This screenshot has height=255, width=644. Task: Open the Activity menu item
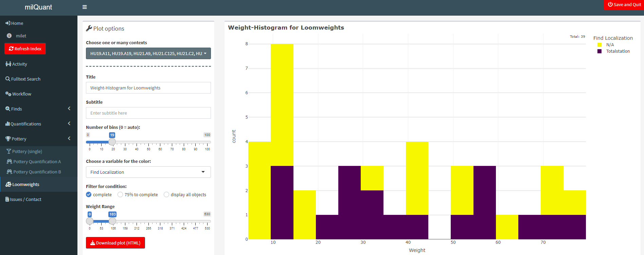pos(39,64)
